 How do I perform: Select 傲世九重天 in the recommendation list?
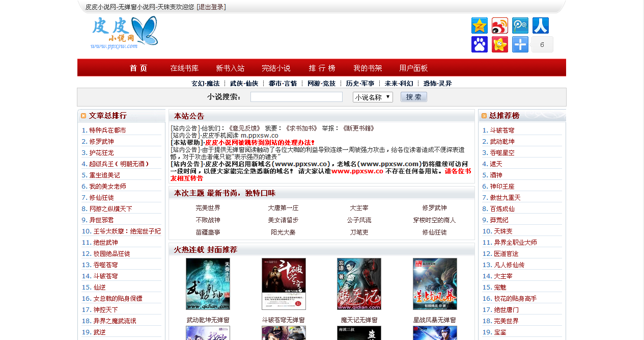(x=505, y=198)
